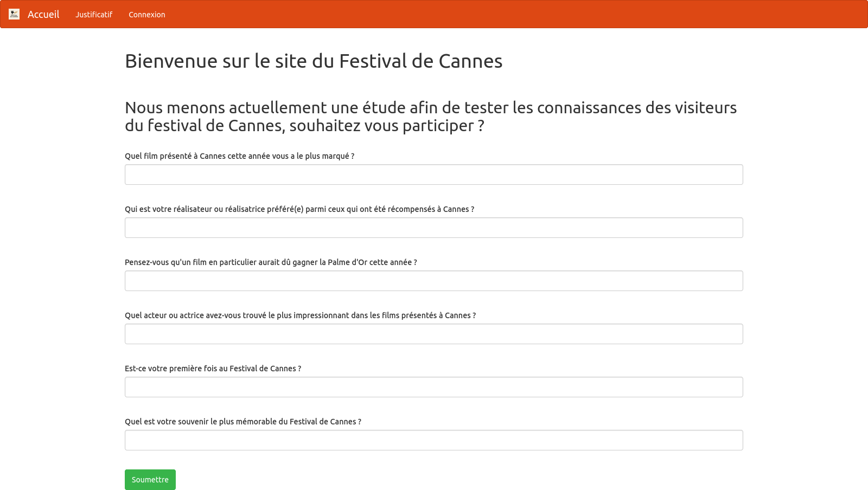The height and width of the screenshot is (490, 868).
Task: Click the 'Quel film présenté à Cannes' label
Action: 239,156
